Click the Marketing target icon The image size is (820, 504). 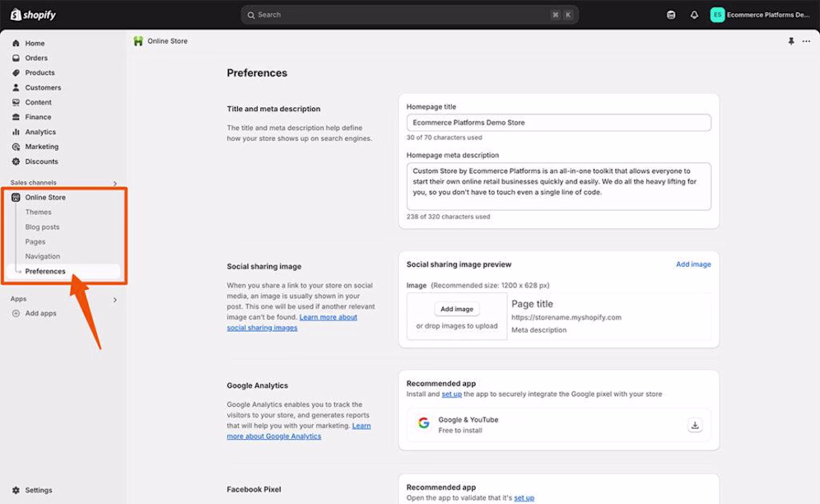click(x=16, y=147)
